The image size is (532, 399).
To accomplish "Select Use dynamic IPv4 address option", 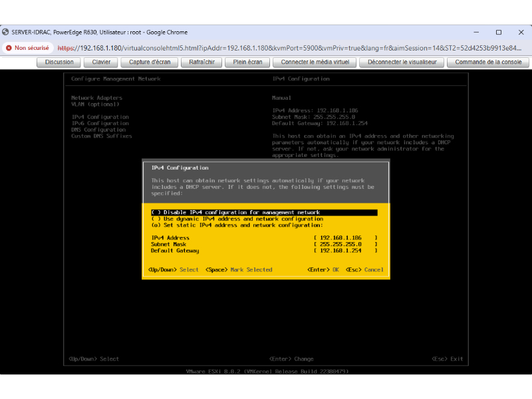I will click(x=237, y=219).
